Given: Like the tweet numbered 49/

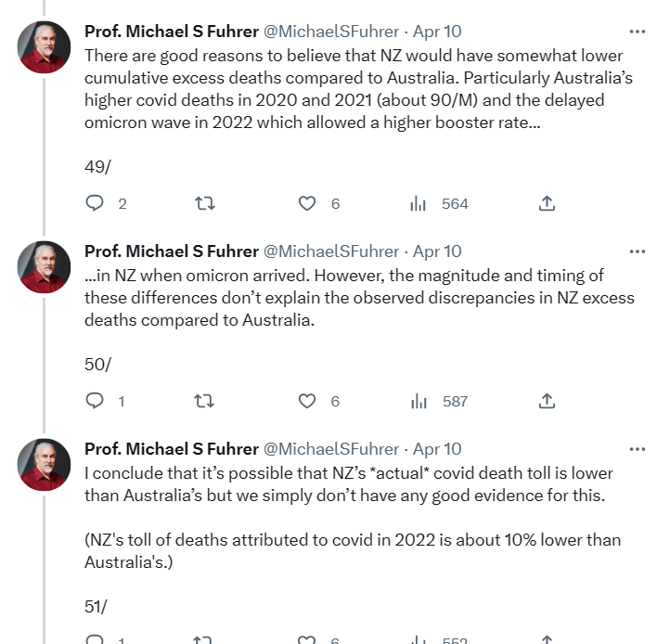Looking at the screenshot, I should coord(307,203).
